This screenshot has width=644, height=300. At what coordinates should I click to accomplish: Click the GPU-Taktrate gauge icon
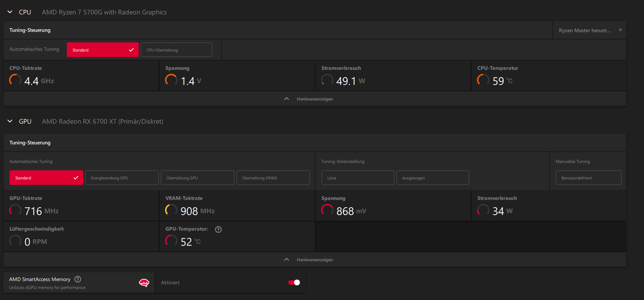coord(15,210)
